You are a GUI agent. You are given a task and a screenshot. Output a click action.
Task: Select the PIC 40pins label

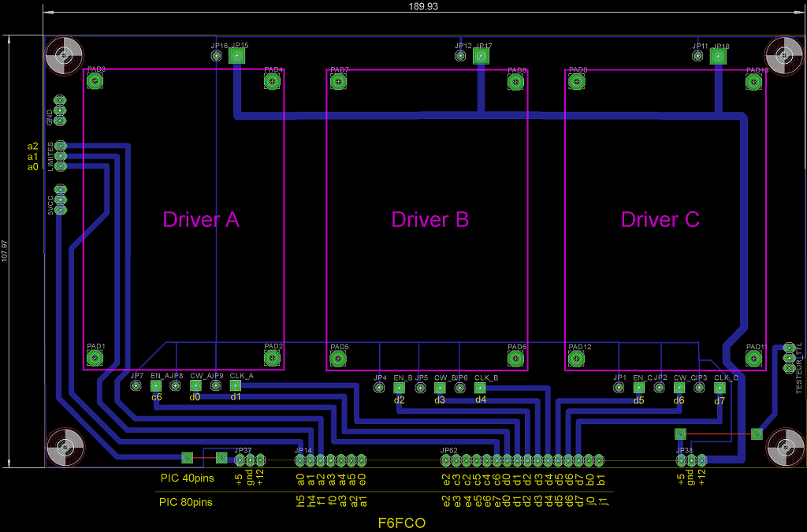(187, 478)
